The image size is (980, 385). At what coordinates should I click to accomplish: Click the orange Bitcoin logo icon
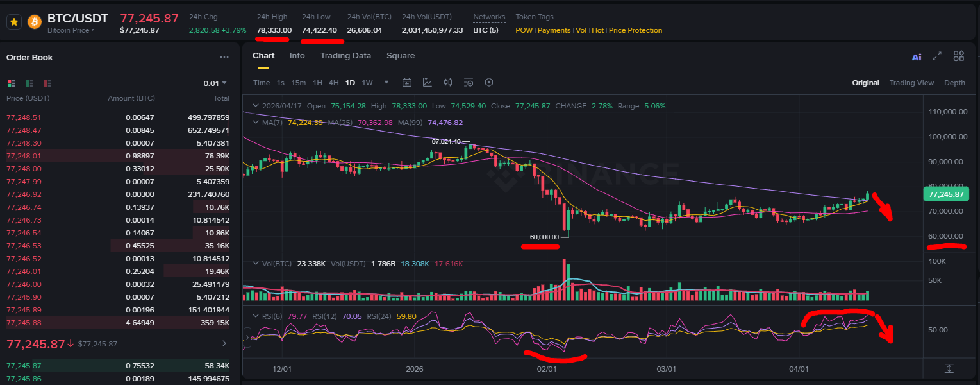click(34, 22)
